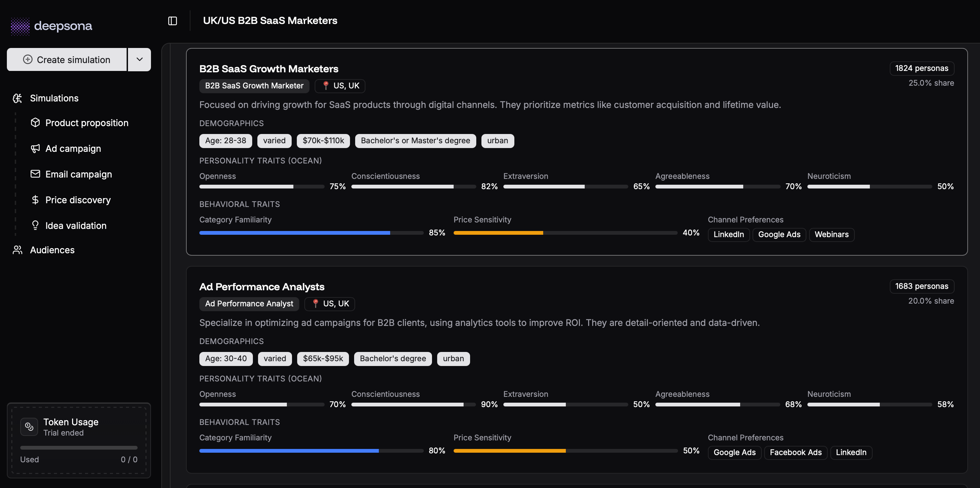
Task: Click the deepsona logo icon
Action: tap(20, 26)
